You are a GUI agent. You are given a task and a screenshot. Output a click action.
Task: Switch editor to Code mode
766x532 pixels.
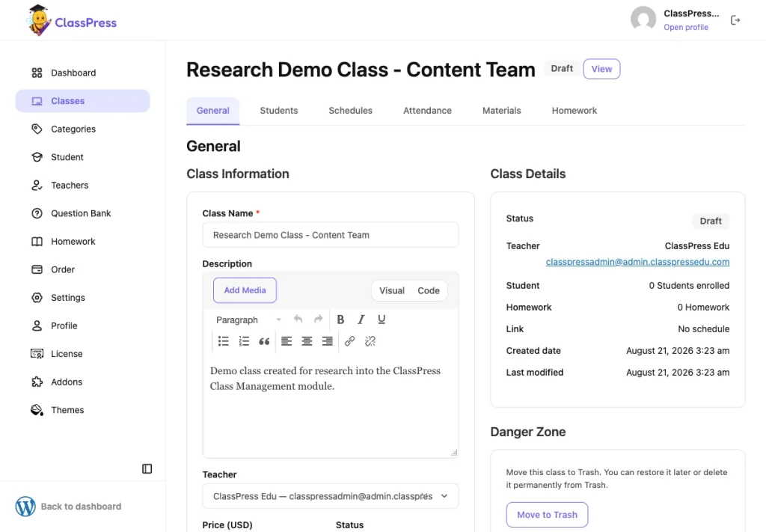[429, 290]
